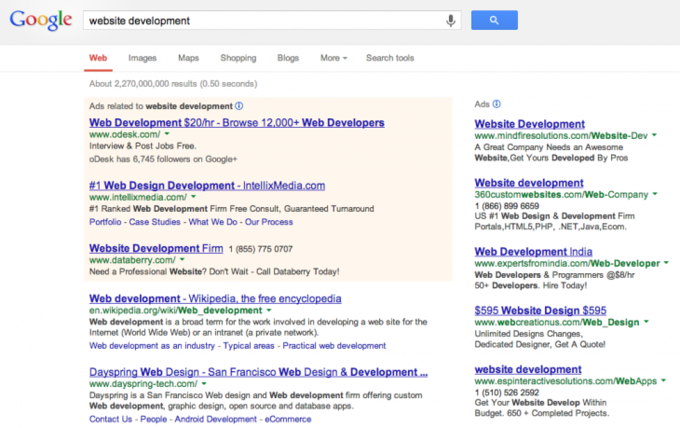Open Mindfire 'Website Development' side ad
This screenshot has width=680, height=428.
click(x=530, y=124)
